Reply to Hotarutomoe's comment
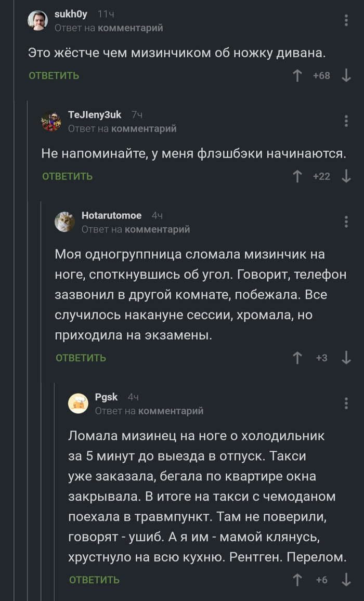The height and width of the screenshot is (601, 364). point(81,358)
